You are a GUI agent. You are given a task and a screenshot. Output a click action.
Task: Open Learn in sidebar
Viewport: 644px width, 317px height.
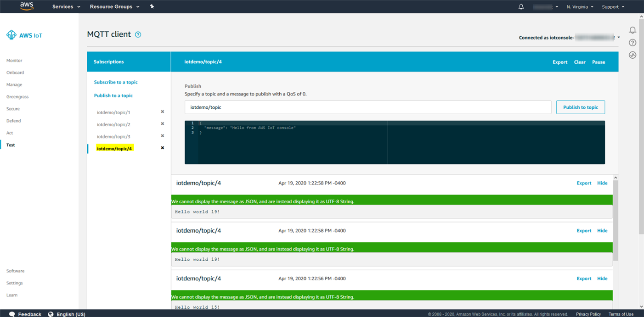click(x=12, y=295)
